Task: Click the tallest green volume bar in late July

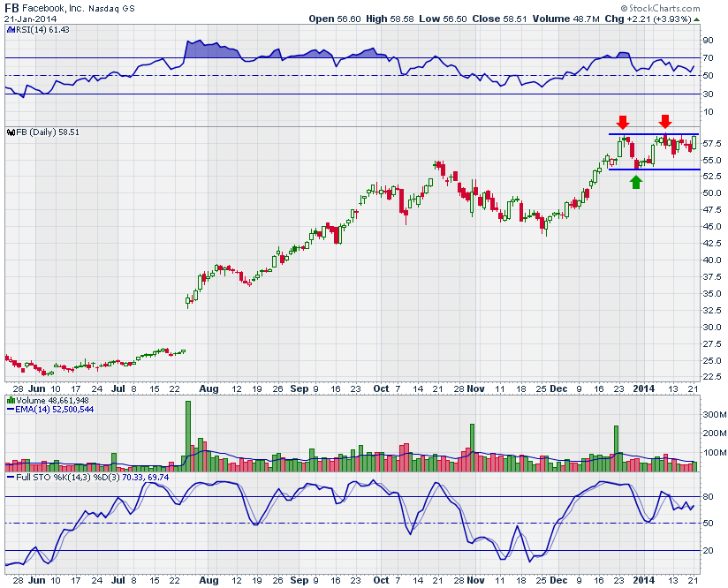Action: (x=188, y=436)
